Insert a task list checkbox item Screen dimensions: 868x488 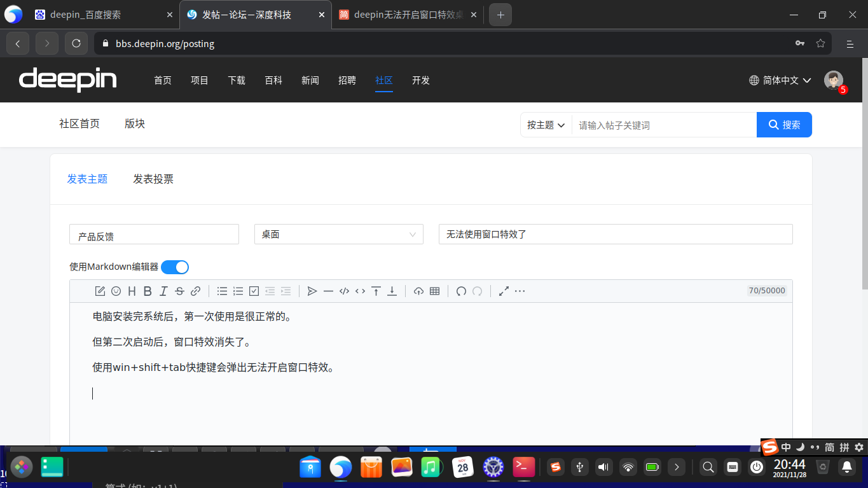[x=254, y=291]
